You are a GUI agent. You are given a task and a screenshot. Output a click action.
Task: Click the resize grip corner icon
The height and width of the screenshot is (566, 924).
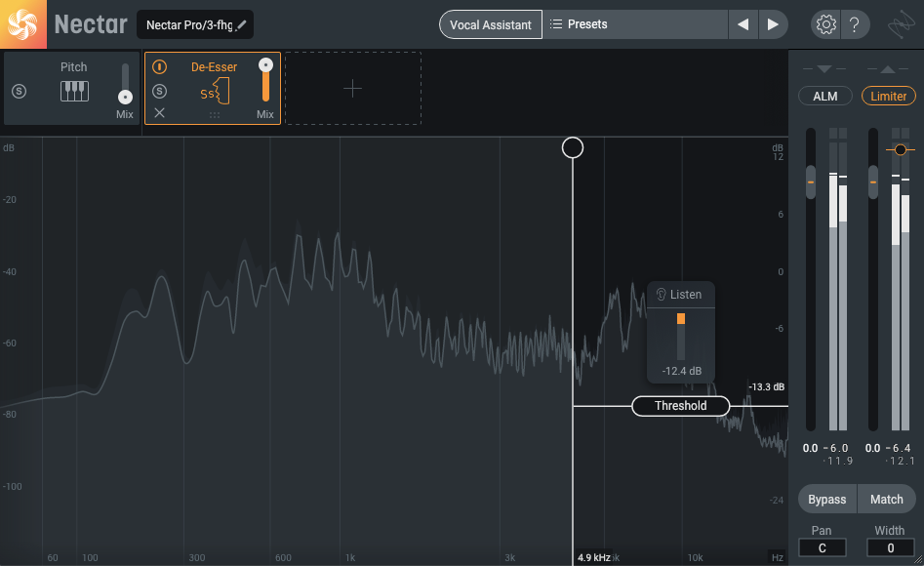[x=919, y=561]
